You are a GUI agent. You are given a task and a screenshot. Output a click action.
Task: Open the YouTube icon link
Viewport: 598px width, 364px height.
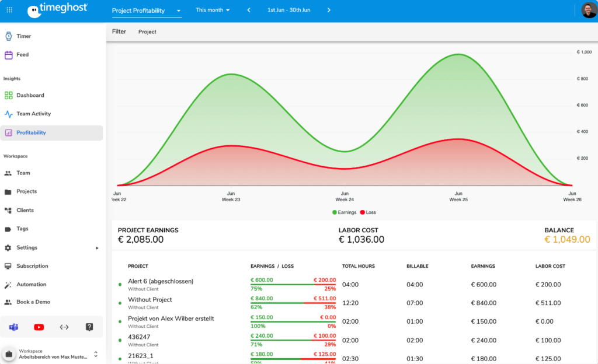(39, 327)
